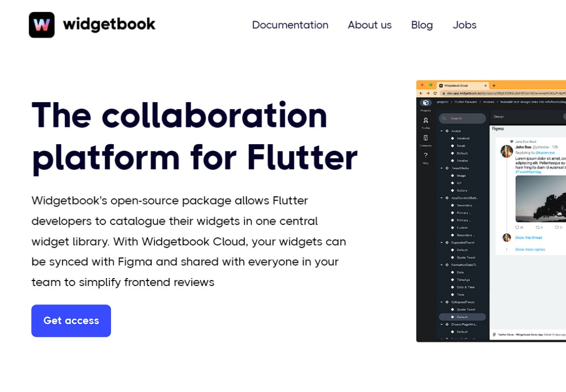Click the Show this thread link
Screen dimensions: 566x392
click(528, 237)
